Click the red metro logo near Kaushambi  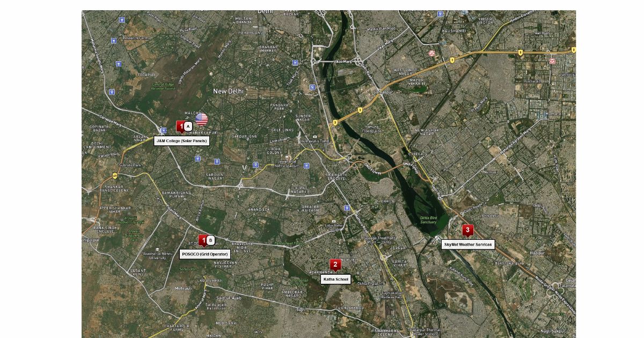click(431, 53)
